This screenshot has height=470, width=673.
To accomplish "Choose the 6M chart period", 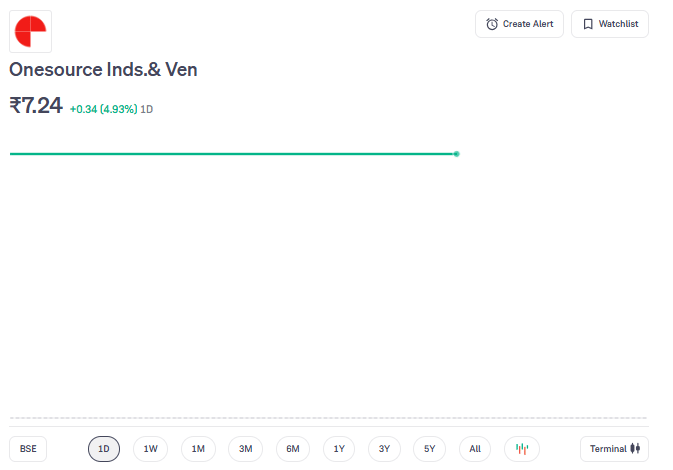I will 293,449.
